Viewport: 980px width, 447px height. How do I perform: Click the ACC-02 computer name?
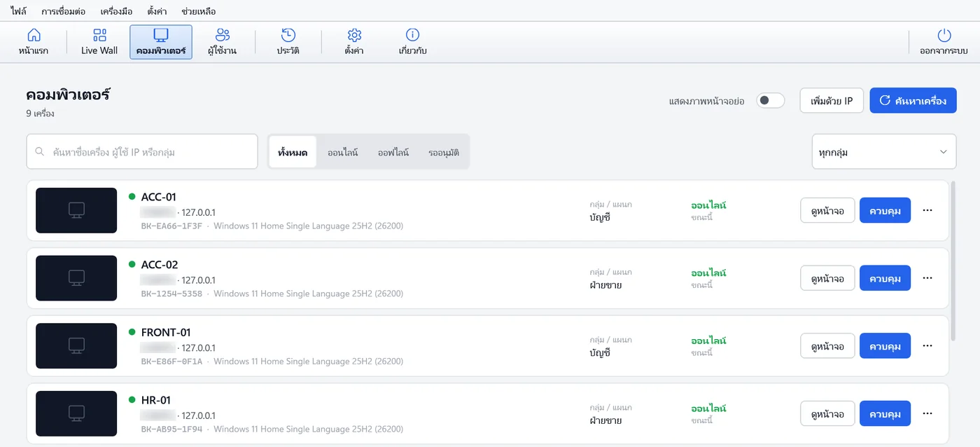(160, 265)
